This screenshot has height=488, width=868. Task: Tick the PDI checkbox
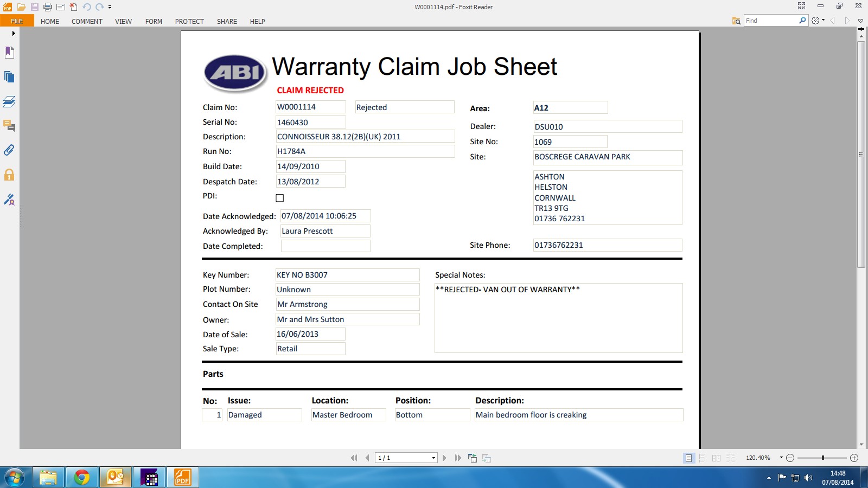click(280, 198)
